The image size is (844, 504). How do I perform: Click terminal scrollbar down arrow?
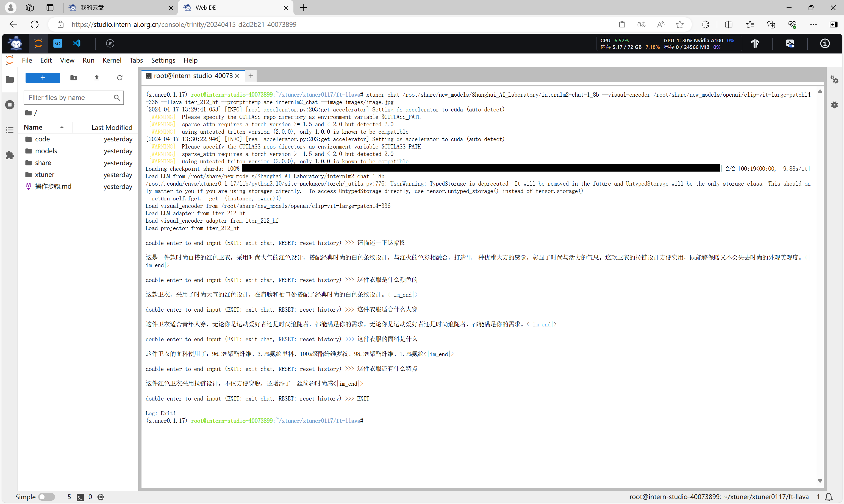click(x=820, y=481)
